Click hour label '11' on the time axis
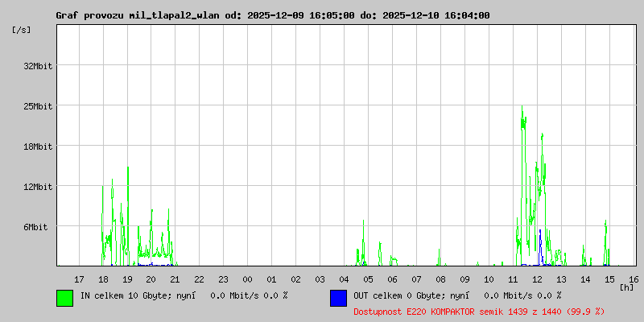Image resolution: width=644 pixels, height=322 pixels. (513, 279)
